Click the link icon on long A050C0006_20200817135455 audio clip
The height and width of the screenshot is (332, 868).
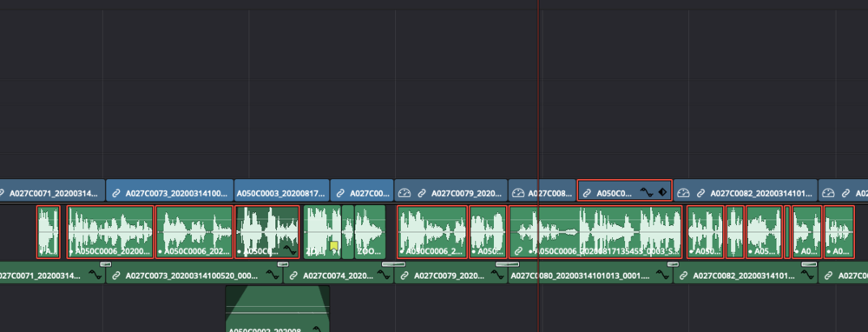tap(518, 251)
